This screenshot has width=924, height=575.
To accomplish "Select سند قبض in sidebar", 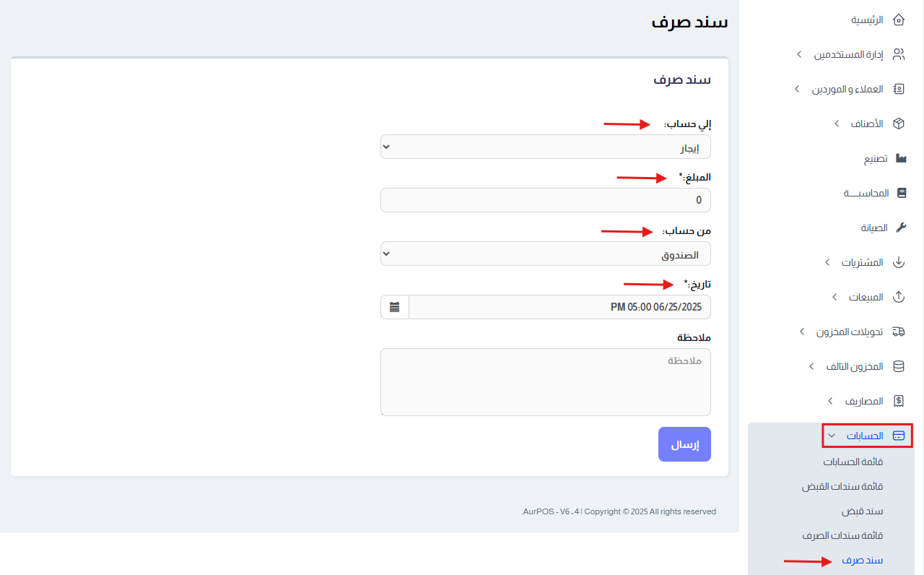I will [x=862, y=511].
